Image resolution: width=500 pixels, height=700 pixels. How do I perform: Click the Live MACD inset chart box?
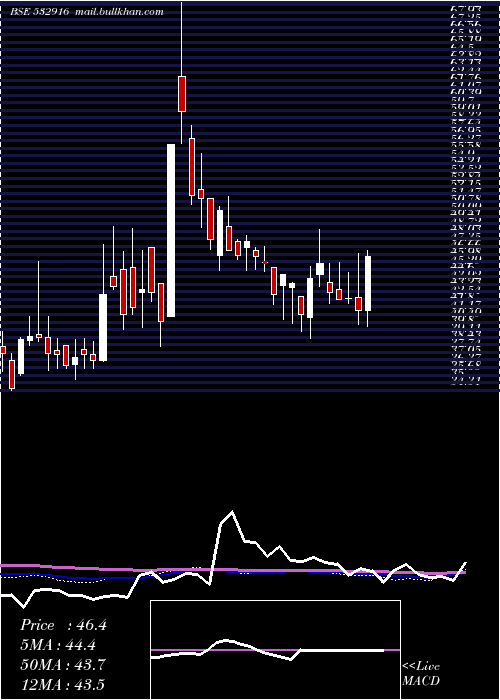point(275,650)
